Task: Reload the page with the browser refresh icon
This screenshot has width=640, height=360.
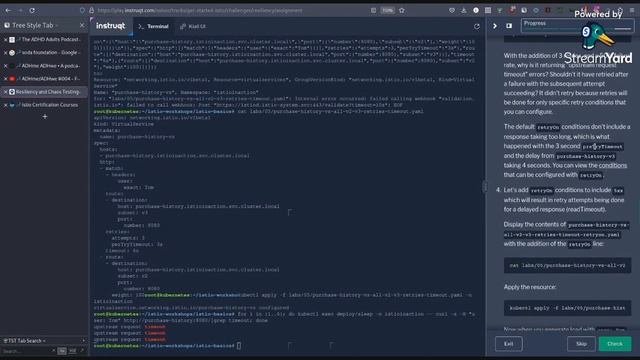Action: point(32,10)
